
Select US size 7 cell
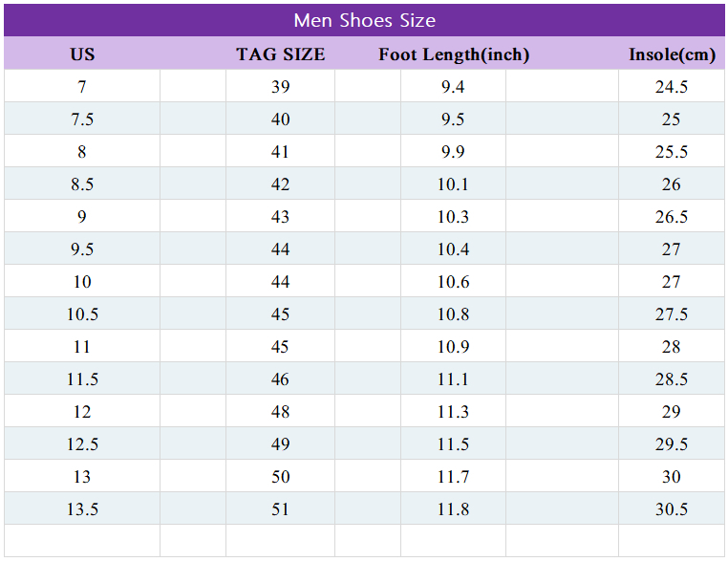(82, 87)
